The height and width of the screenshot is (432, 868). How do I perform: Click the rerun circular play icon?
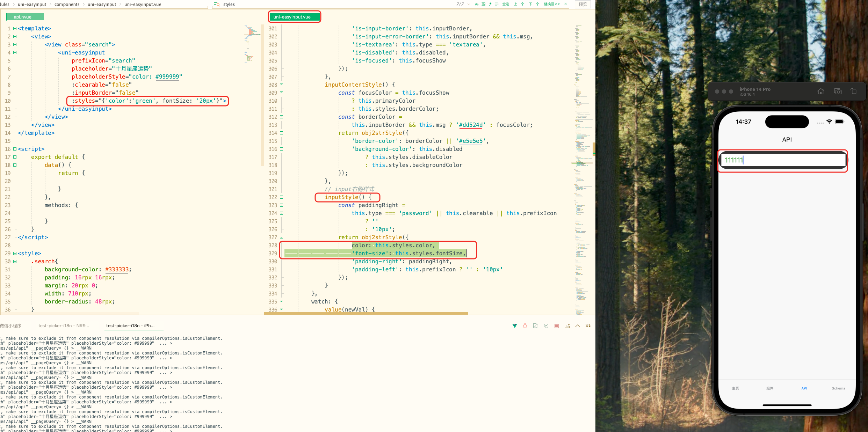(546, 326)
